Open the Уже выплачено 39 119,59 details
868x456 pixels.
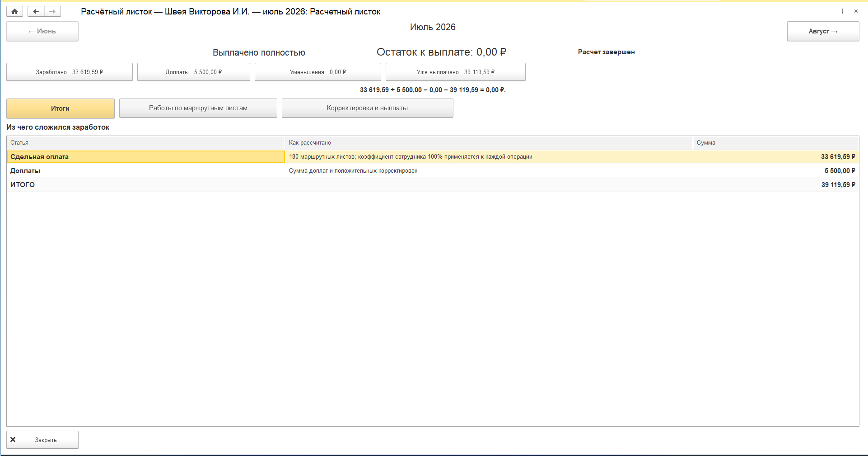point(456,72)
